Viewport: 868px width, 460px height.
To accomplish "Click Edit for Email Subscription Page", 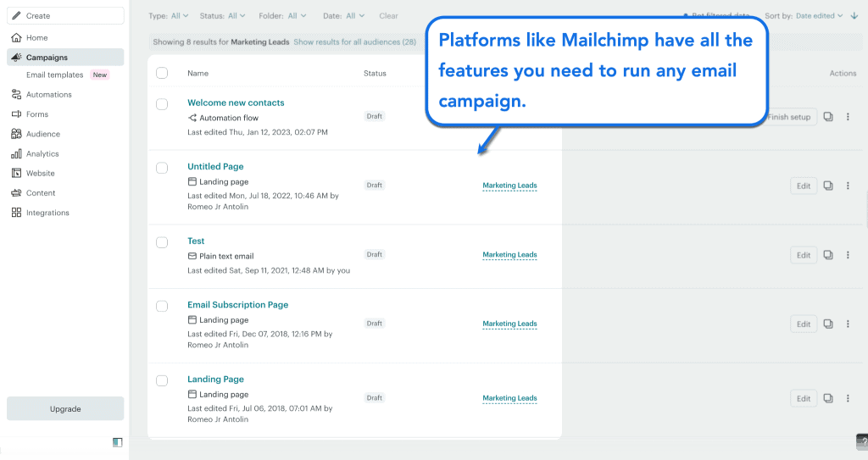I will coord(804,324).
